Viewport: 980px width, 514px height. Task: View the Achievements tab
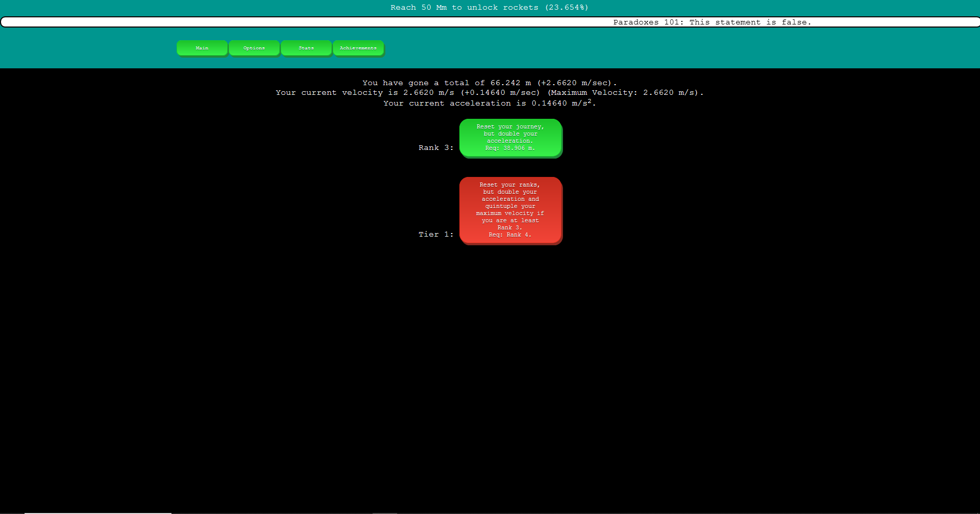tap(358, 48)
